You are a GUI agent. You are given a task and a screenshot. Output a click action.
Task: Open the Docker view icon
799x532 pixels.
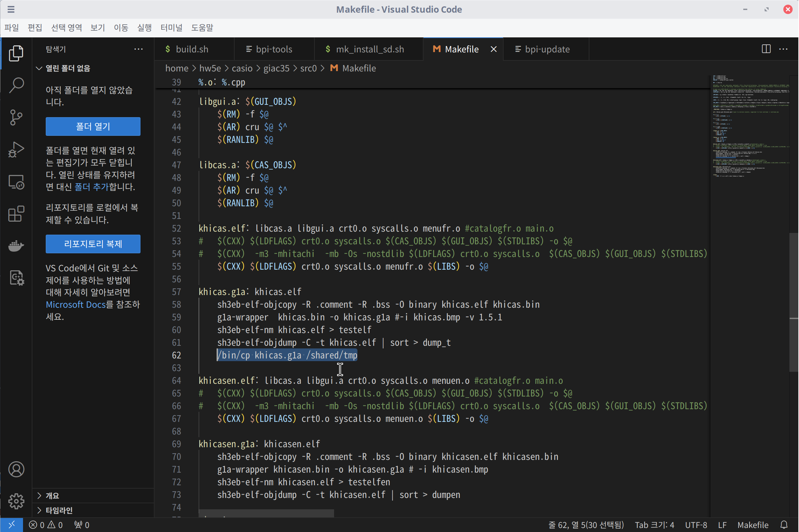pos(16,246)
